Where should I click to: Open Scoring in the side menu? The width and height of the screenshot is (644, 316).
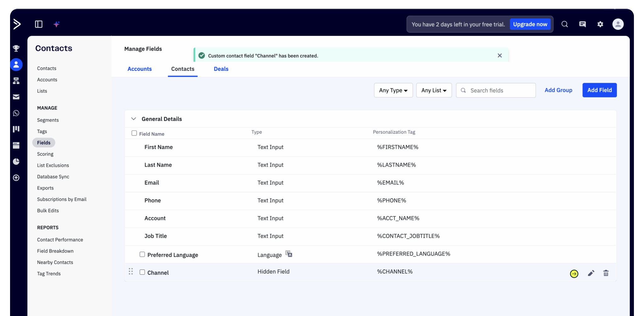pos(45,154)
